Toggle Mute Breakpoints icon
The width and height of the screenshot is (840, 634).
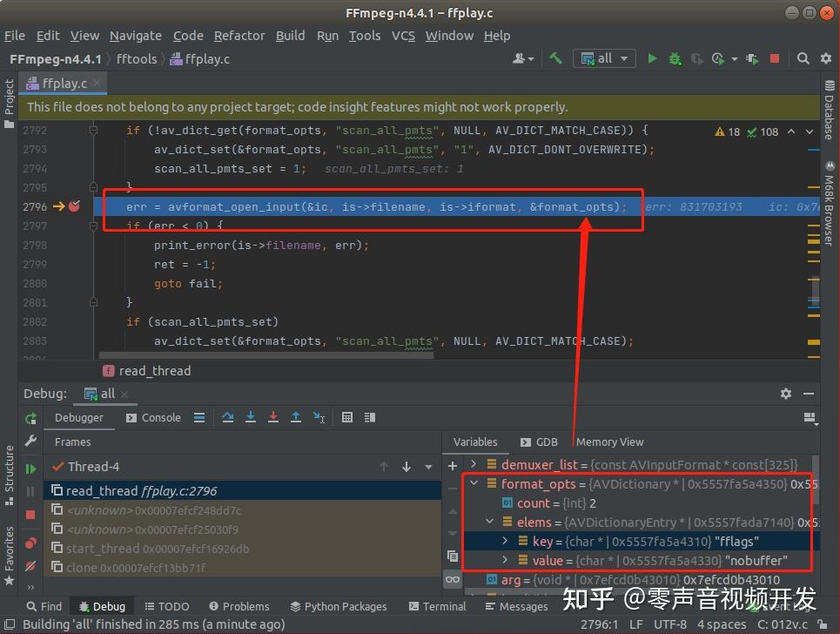click(30, 565)
